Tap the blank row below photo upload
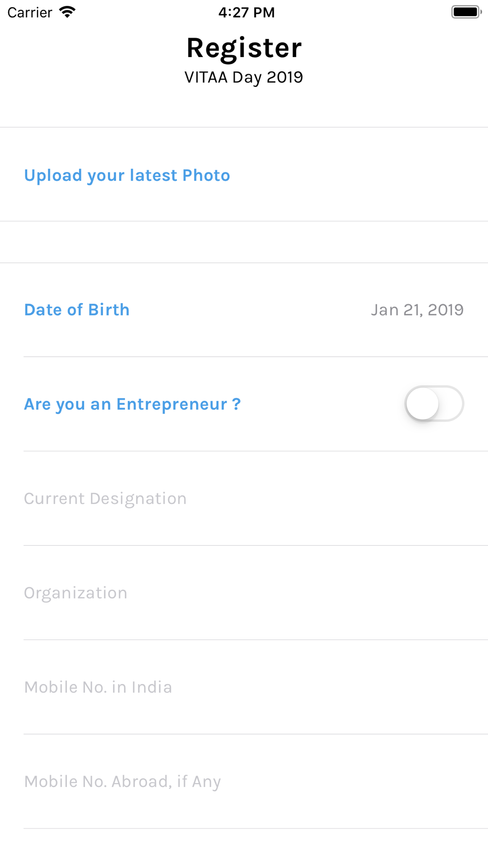The width and height of the screenshot is (488, 868). point(244,242)
